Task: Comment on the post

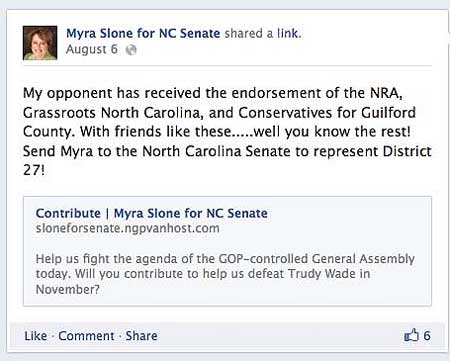Action: (86, 336)
